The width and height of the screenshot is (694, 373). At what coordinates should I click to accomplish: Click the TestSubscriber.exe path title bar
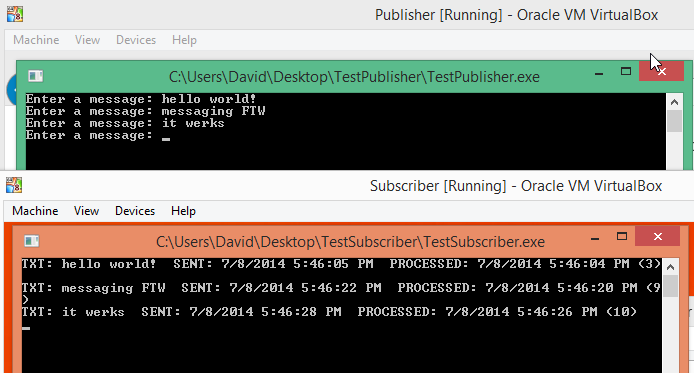point(350,242)
